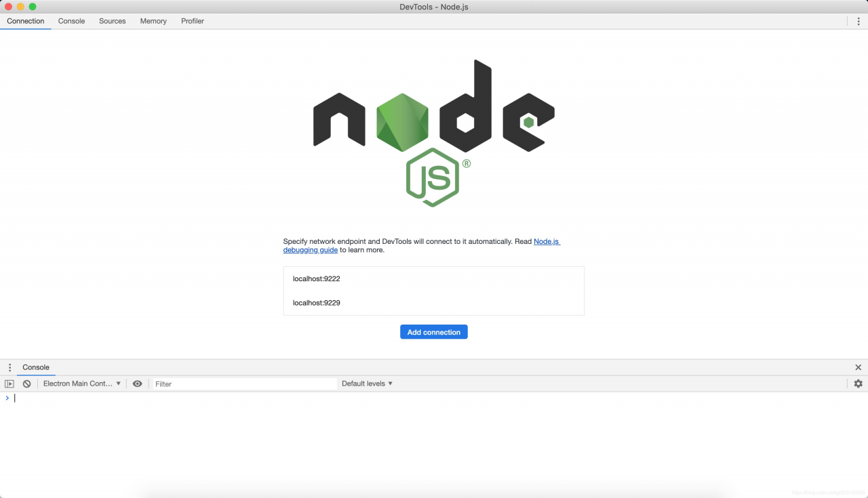This screenshot has height=498, width=868.
Task: Click the Add connection button
Action: [x=433, y=332]
